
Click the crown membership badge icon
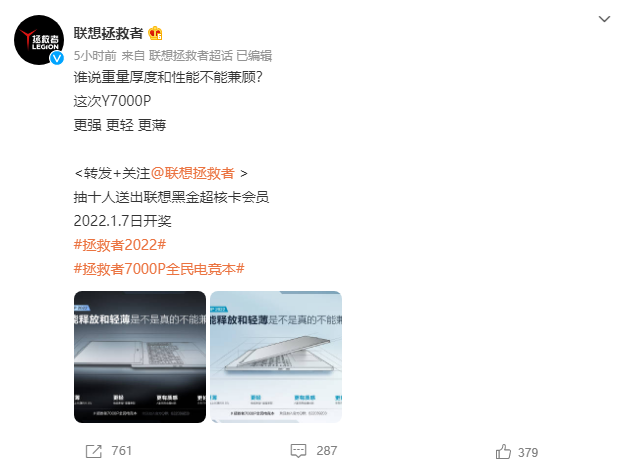pyautogui.click(x=155, y=33)
